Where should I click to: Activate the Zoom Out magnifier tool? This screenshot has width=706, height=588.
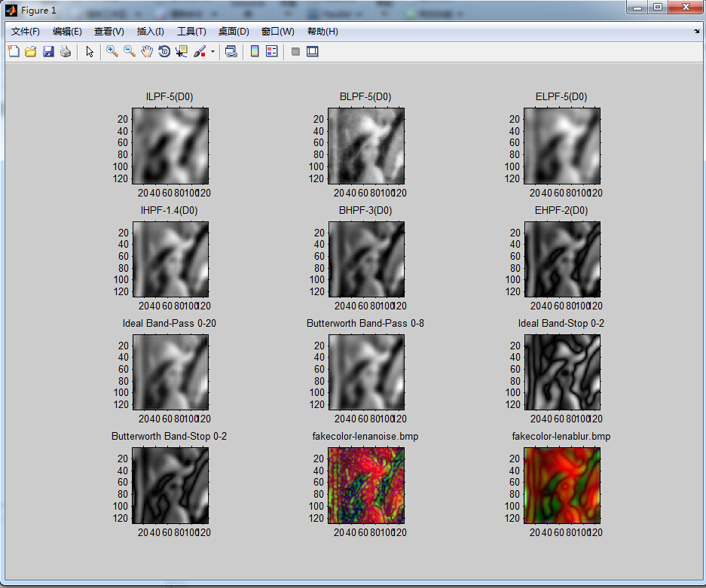(x=130, y=51)
